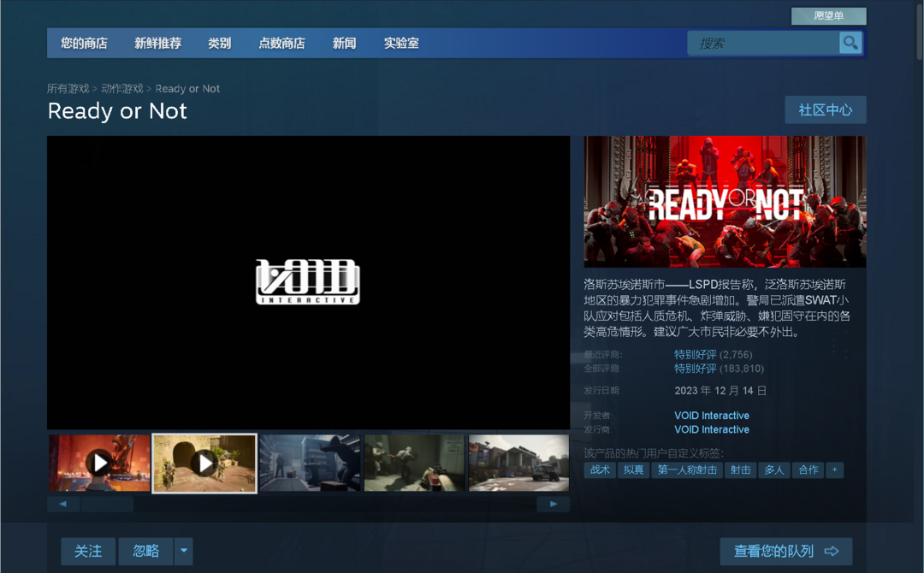Click the release date 2023 年 12 月 14 日
Image resolution: width=924 pixels, height=573 pixels.
tap(720, 391)
